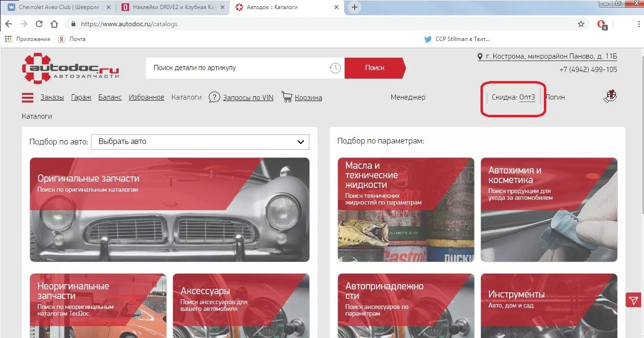View site security lock icon

[73, 24]
